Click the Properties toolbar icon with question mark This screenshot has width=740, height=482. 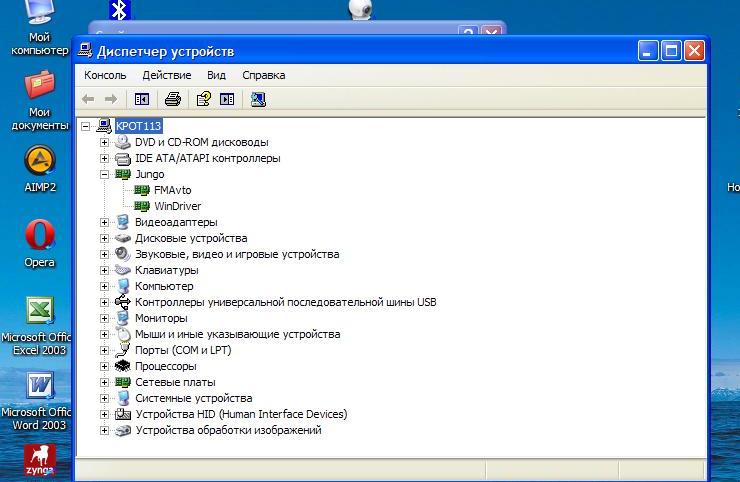[204, 99]
